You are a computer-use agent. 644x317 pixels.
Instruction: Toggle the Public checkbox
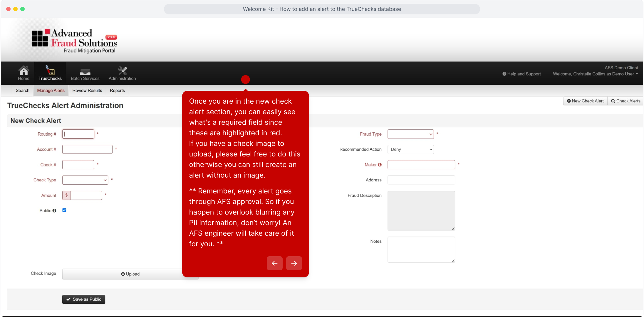64,210
